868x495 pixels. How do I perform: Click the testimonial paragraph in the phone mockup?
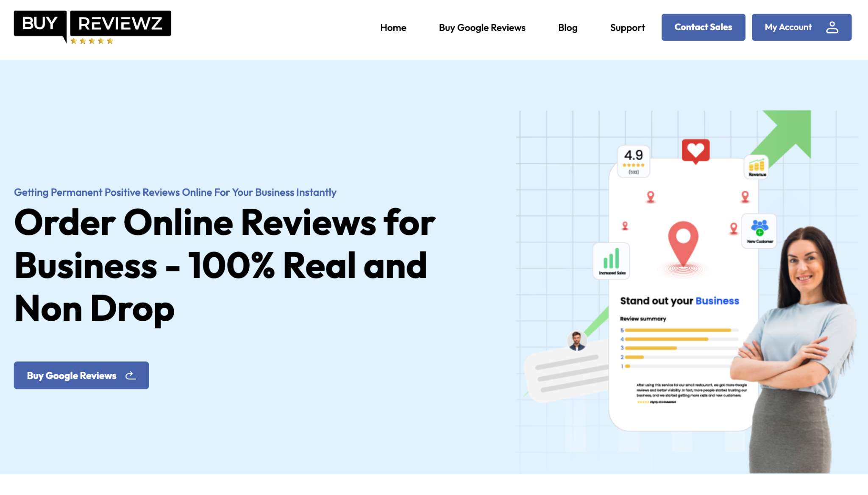pos(691,390)
